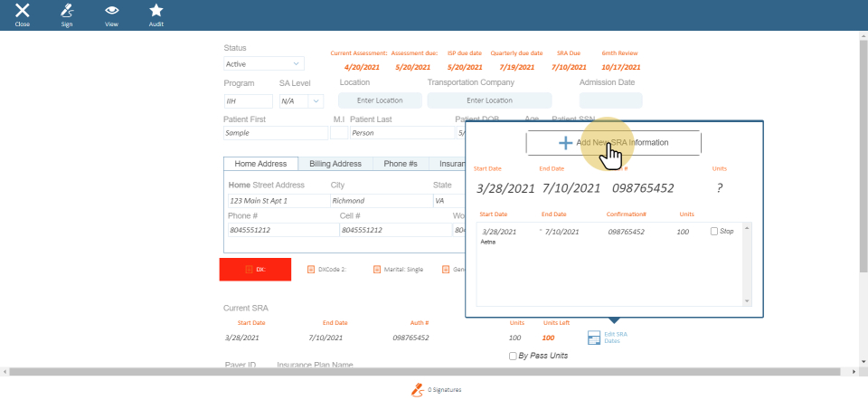Enable the By Pass Units checkbox
This screenshot has width=868, height=400.
(x=514, y=356)
